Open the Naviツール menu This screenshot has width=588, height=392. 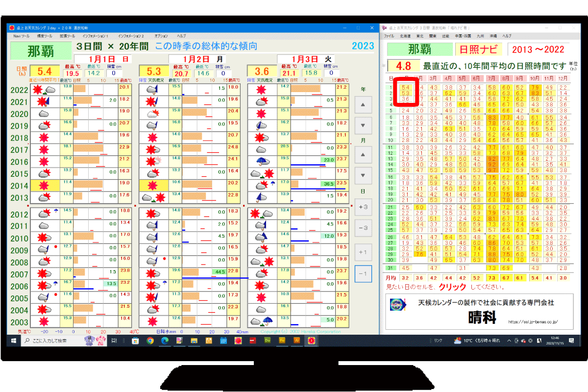tap(21, 36)
